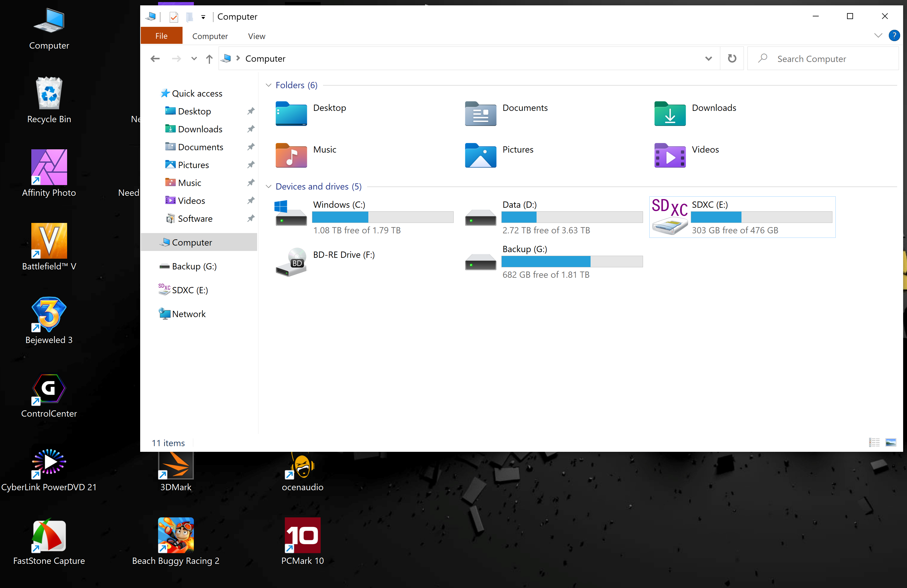Collapse the Devices and drives group

point(268,187)
